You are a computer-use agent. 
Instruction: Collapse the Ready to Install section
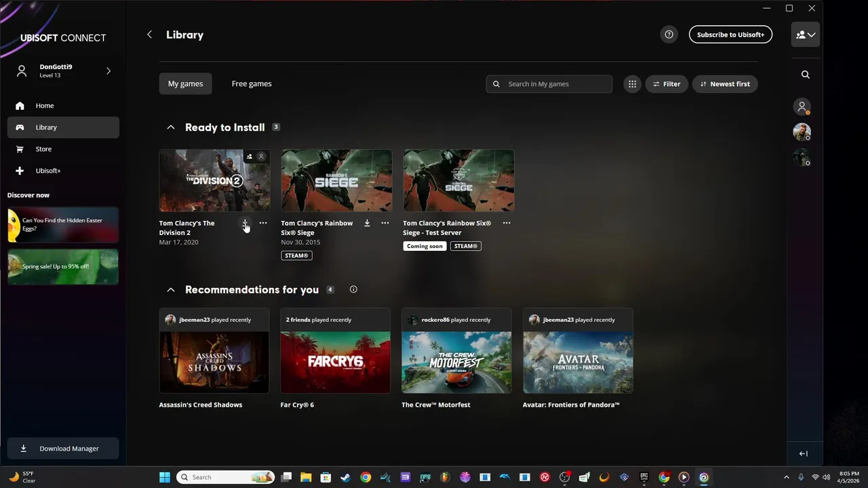[171, 127]
